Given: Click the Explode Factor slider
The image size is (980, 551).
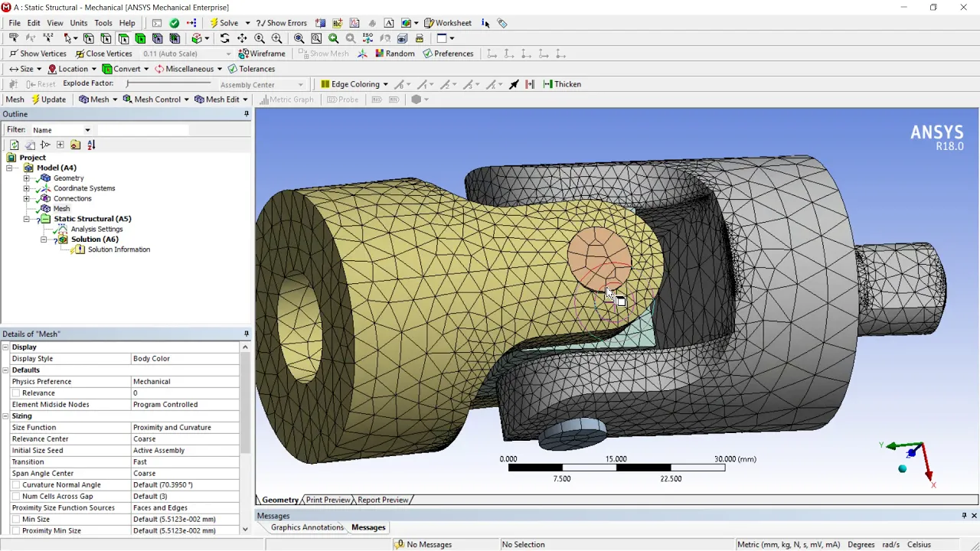Looking at the screenshot, I should [170, 83].
